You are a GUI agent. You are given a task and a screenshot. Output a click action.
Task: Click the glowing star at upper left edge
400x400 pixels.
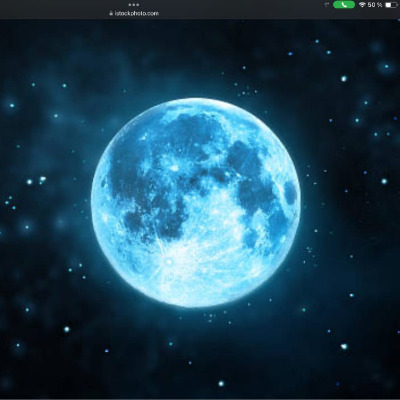click(x=12, y=105)
